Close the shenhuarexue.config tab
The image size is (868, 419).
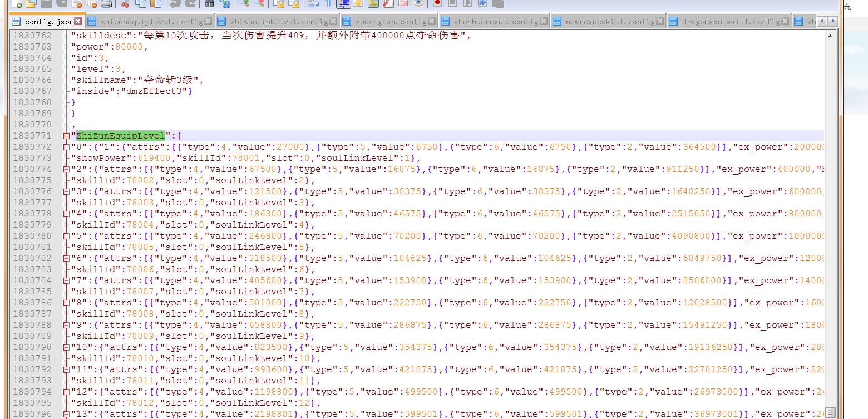[544, 22]
